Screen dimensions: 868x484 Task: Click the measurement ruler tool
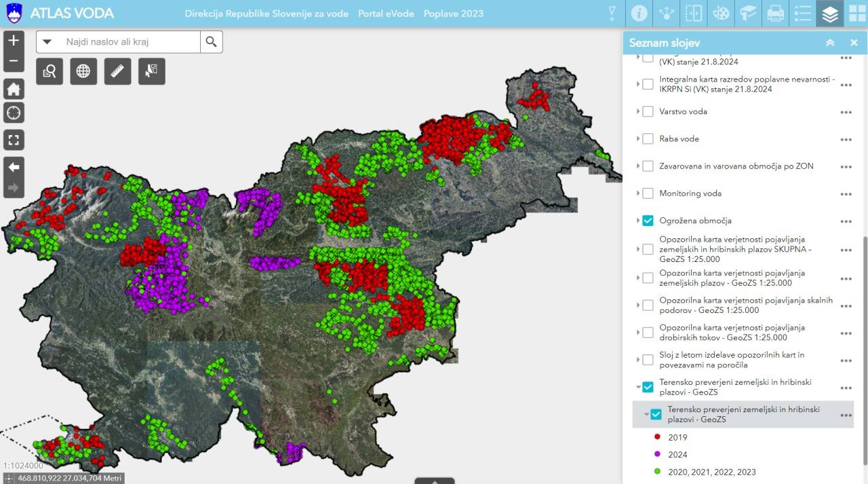(x=118, y=71)
